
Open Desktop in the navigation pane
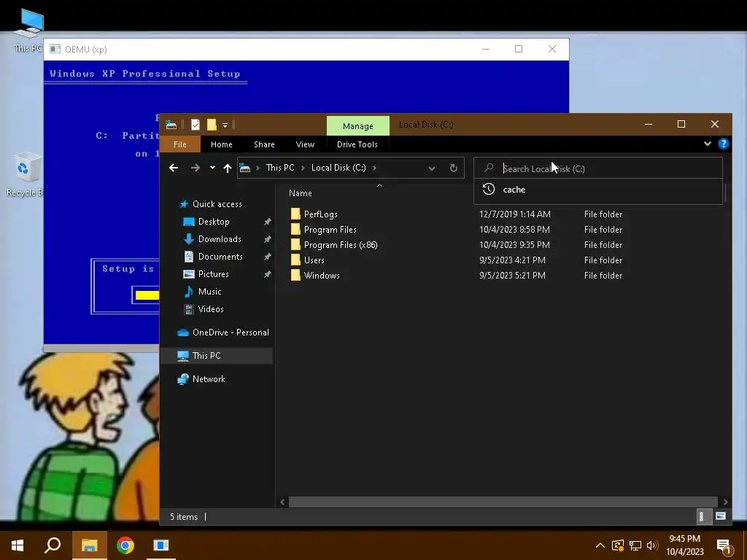tap(214, 222)
